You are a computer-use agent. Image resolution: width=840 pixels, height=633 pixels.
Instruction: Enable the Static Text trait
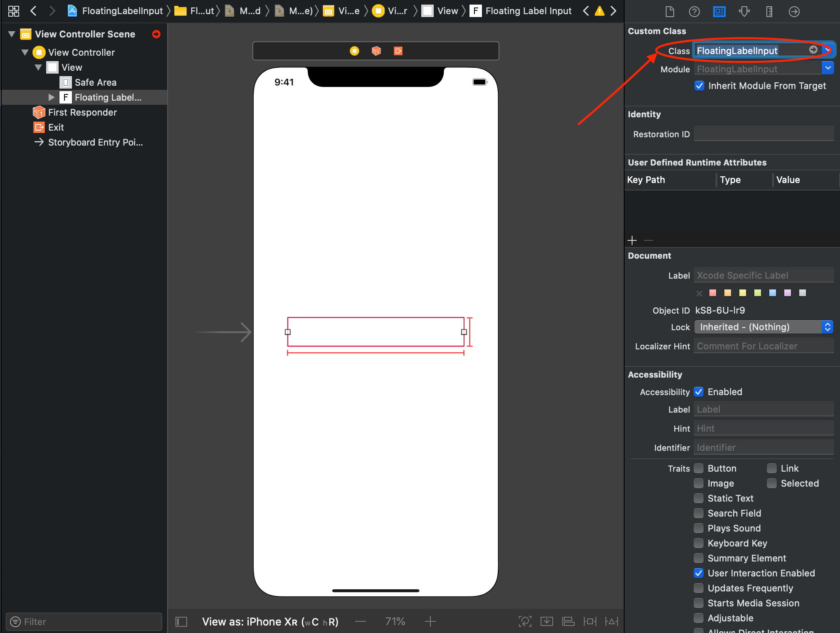point(699,498)
